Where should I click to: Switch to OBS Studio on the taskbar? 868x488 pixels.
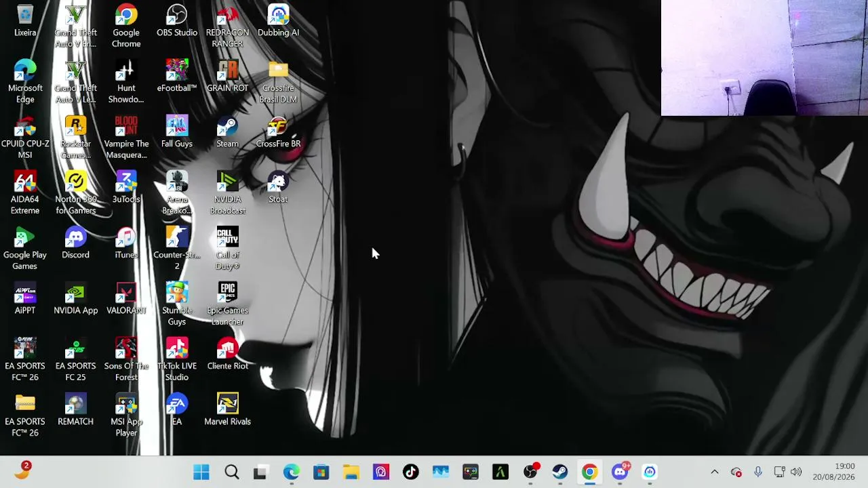pyautogui.click(x=530, y=472)
